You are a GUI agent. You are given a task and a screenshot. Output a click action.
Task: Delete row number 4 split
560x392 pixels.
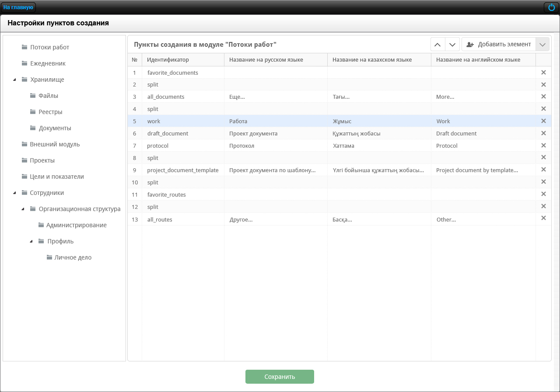point(543,109)
